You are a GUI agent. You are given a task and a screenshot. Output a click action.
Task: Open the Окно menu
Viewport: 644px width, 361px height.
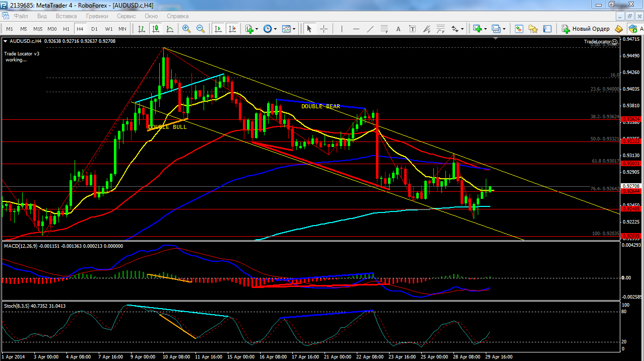(x=151, y=16)
